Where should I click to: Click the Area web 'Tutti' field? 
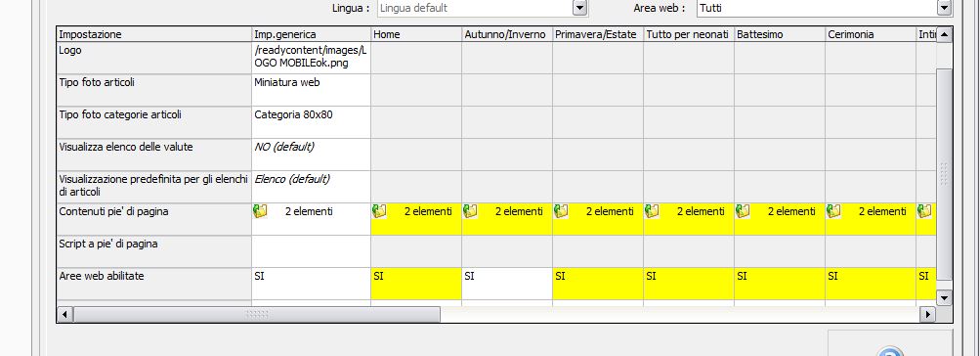pos(825,8)
